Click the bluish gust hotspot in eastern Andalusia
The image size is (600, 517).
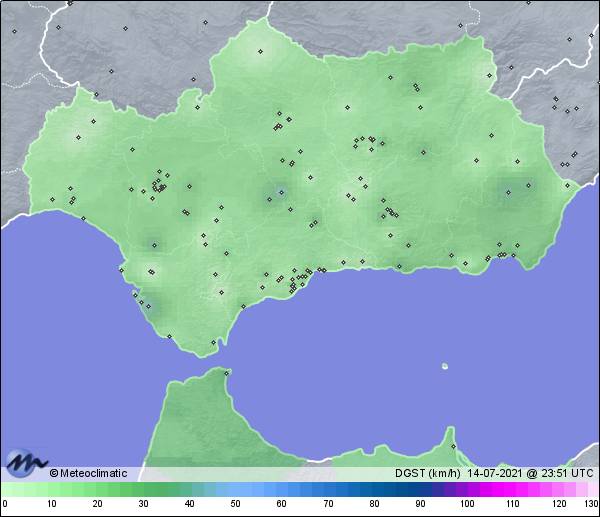(x=513, y=190)
